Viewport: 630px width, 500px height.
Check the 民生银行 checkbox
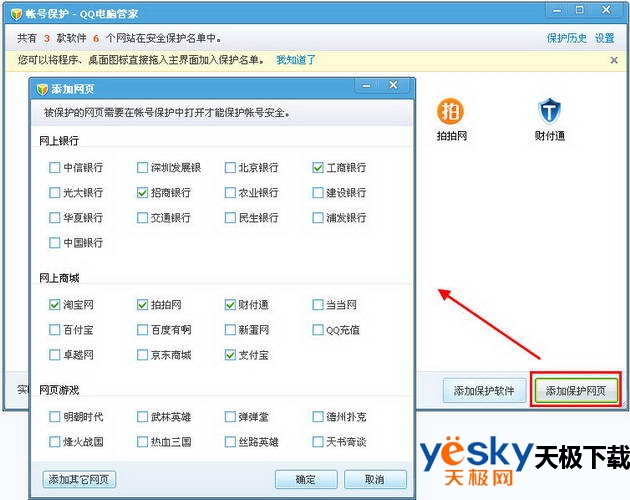coord(230,217)
